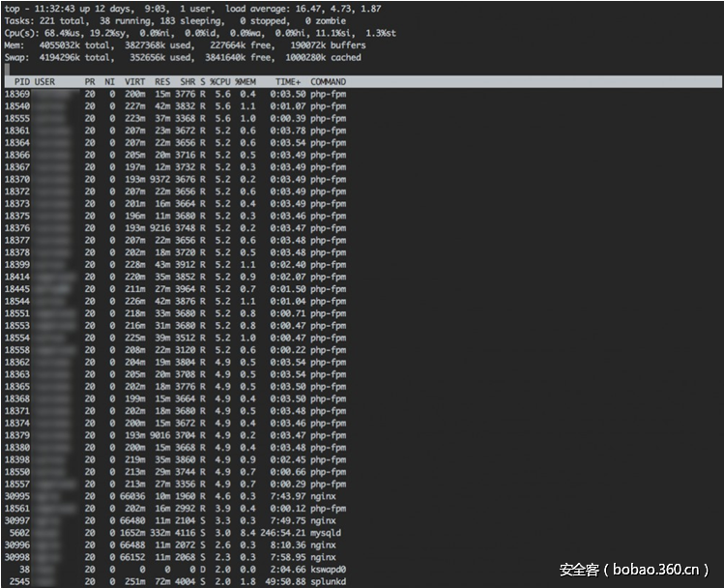This screenshot has width=724, height=588.
Task: Click the 'up 12 days' uptime text
Action: click(x=105, y=9)
